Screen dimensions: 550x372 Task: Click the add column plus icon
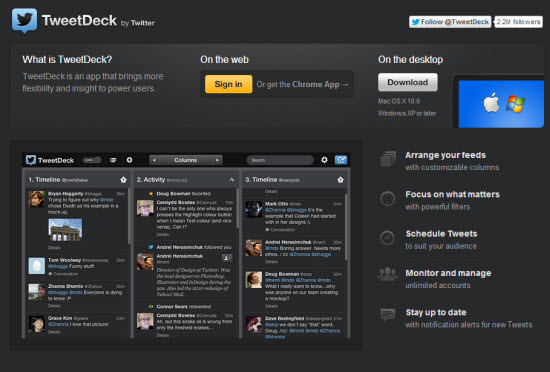129,160
